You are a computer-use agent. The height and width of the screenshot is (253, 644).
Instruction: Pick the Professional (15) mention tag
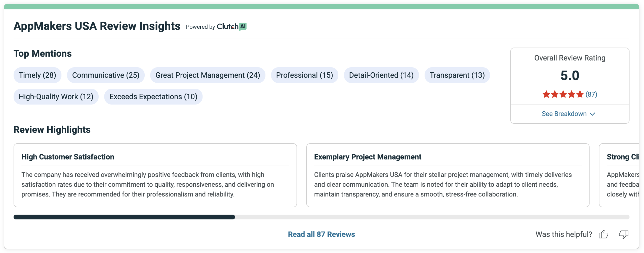(x=304, y=75)
